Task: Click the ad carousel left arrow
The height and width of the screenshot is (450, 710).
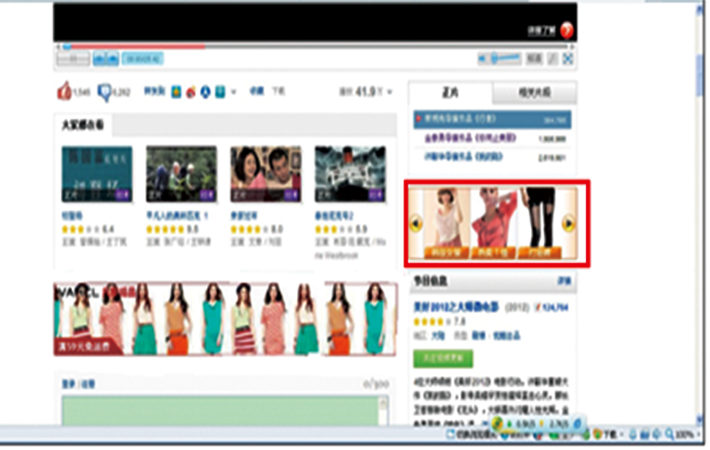Action: click(x=416, y=224)
